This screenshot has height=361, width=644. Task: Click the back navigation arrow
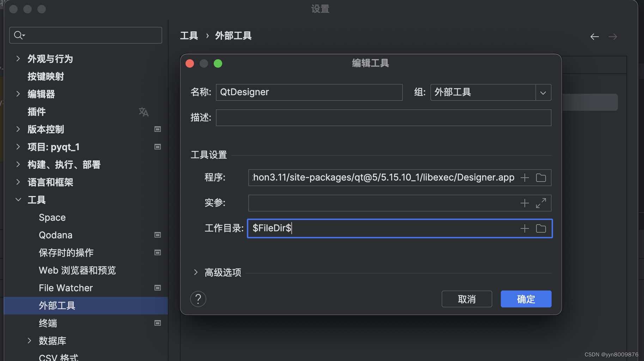tap(595, 36)
